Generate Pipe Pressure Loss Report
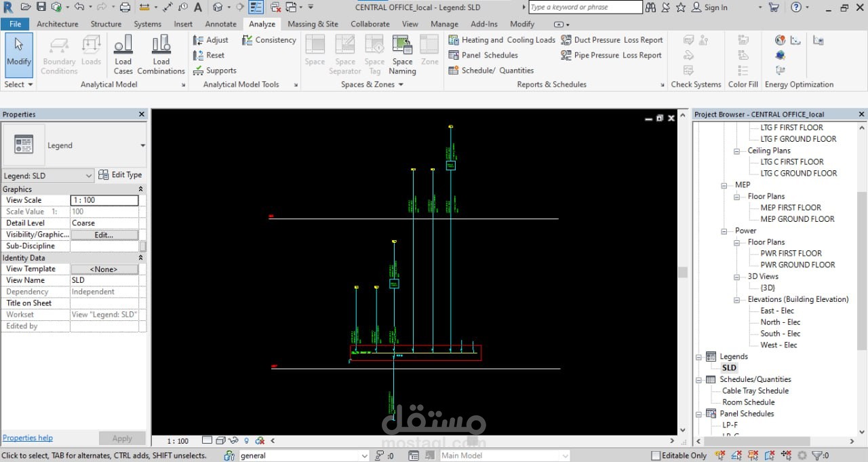 (x=611, y=55)
